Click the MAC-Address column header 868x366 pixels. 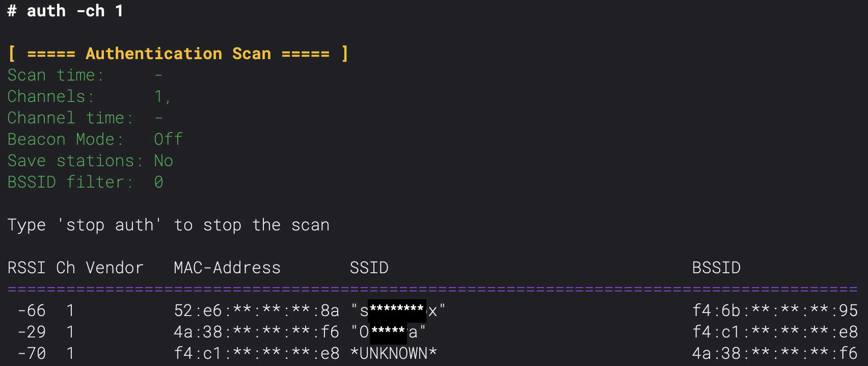pyautogui.click(x=227, y=268)
